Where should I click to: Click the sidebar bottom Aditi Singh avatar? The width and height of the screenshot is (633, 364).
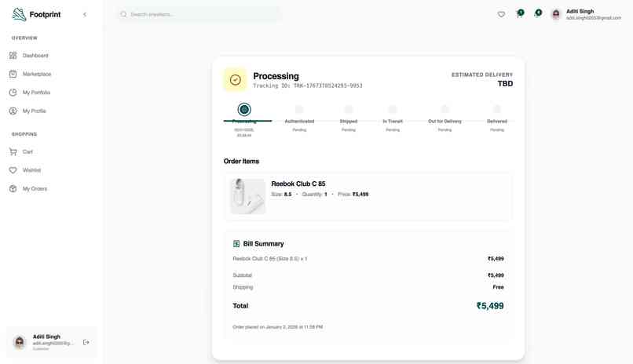tap(19, 342)
